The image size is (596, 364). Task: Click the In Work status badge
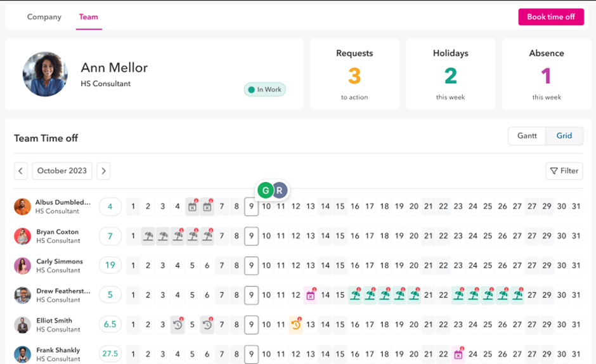265,89
